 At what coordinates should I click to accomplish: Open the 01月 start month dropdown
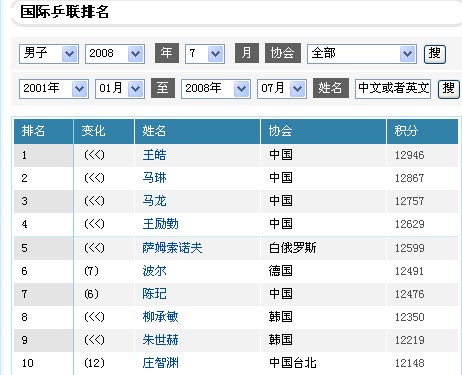[120, 89]
